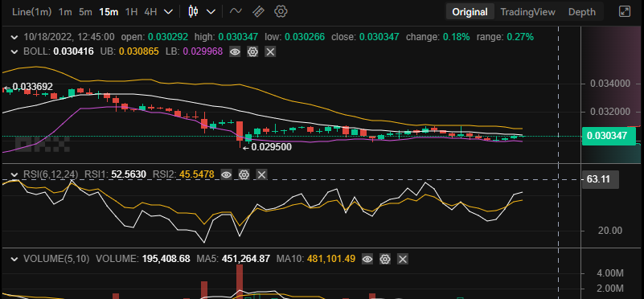Click the RSI crosshair value 63.11
The height and width of the screenshot is (299, 644).
(x=600, y=179)
